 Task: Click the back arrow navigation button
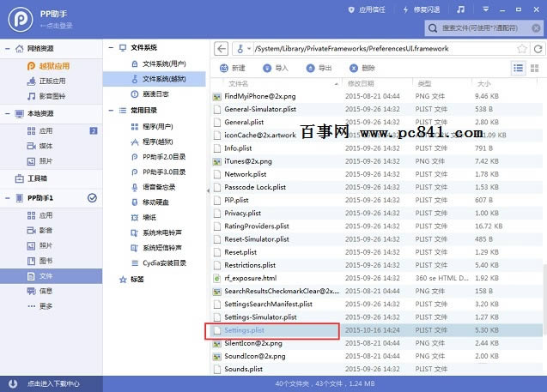pos(222,48)
